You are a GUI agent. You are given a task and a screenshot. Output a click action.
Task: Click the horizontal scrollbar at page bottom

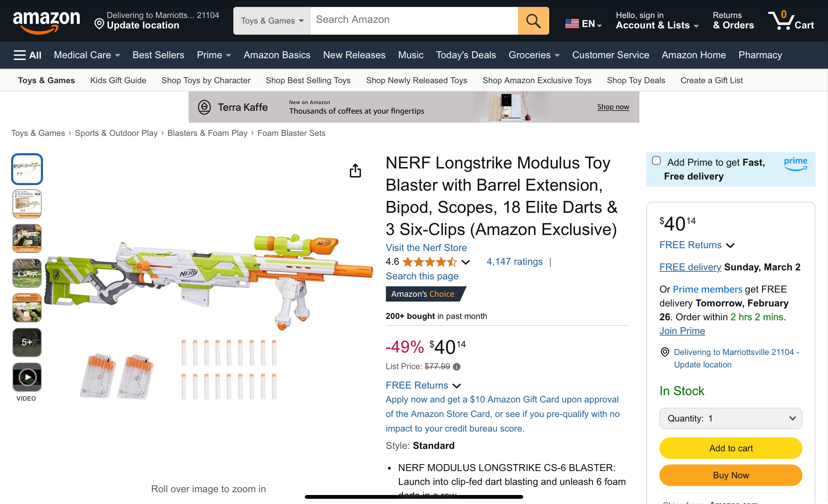413,496
